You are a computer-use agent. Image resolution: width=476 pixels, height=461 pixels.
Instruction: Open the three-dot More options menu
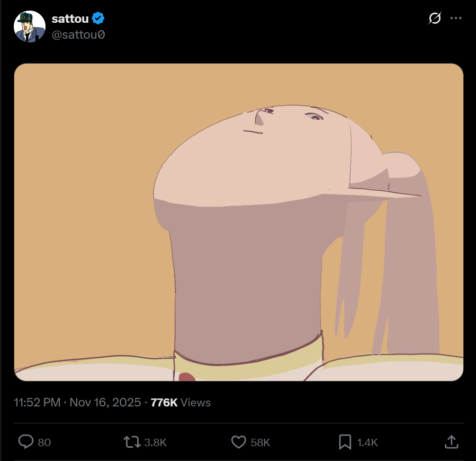click(456, 19)
